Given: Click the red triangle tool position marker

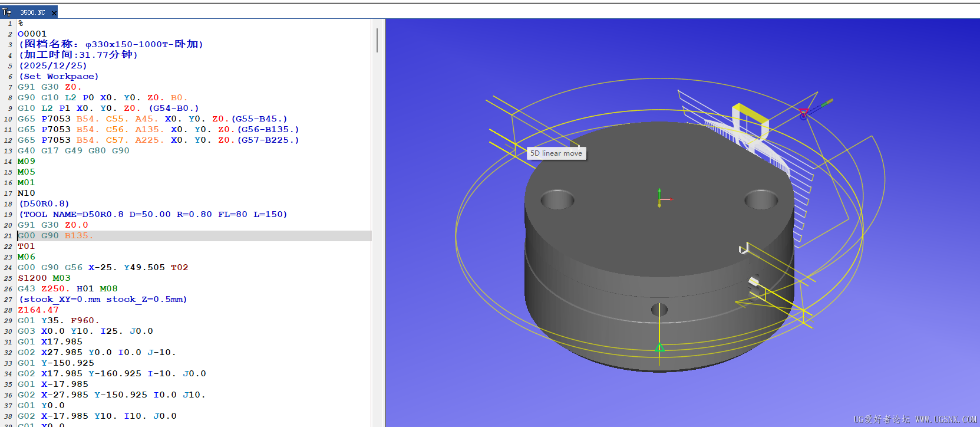Looking at the screenshot, I should pyautogui.click(x=803, y=112).
